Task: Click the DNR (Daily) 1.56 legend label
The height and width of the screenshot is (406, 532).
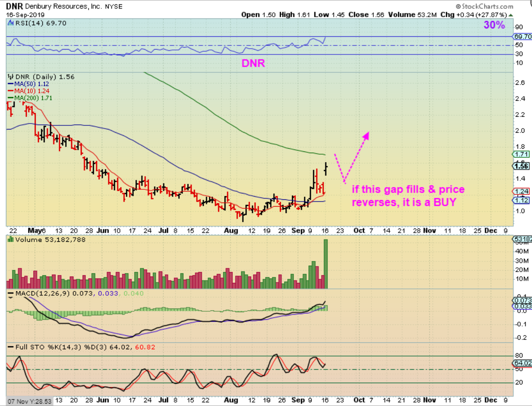Action: pos(45,77)
